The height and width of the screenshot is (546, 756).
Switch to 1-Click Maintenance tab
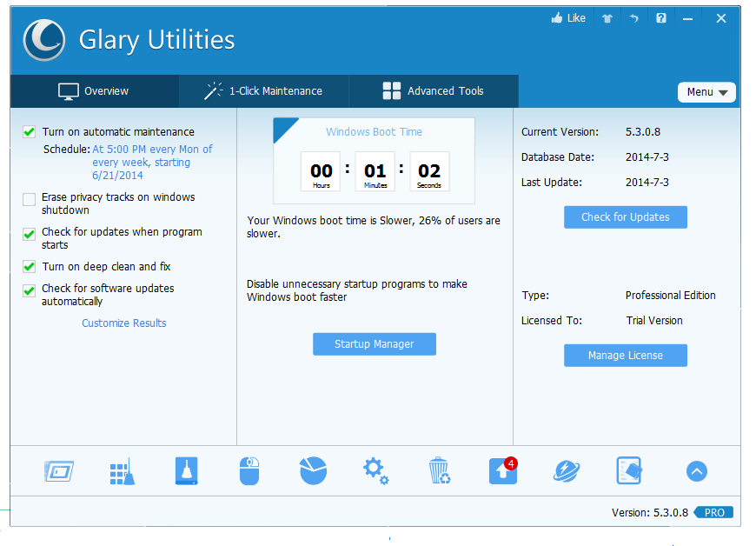[x=264, y=91]
